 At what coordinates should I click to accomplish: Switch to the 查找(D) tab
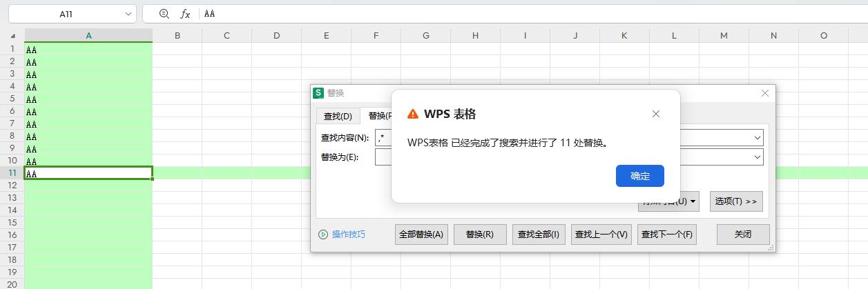338,116
